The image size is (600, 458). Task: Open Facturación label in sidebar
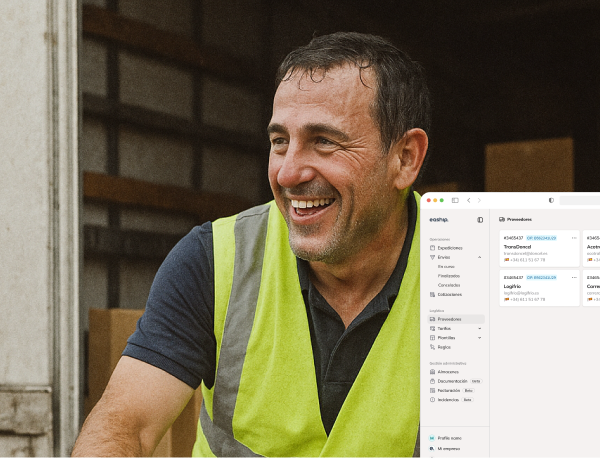click(449, 391)
